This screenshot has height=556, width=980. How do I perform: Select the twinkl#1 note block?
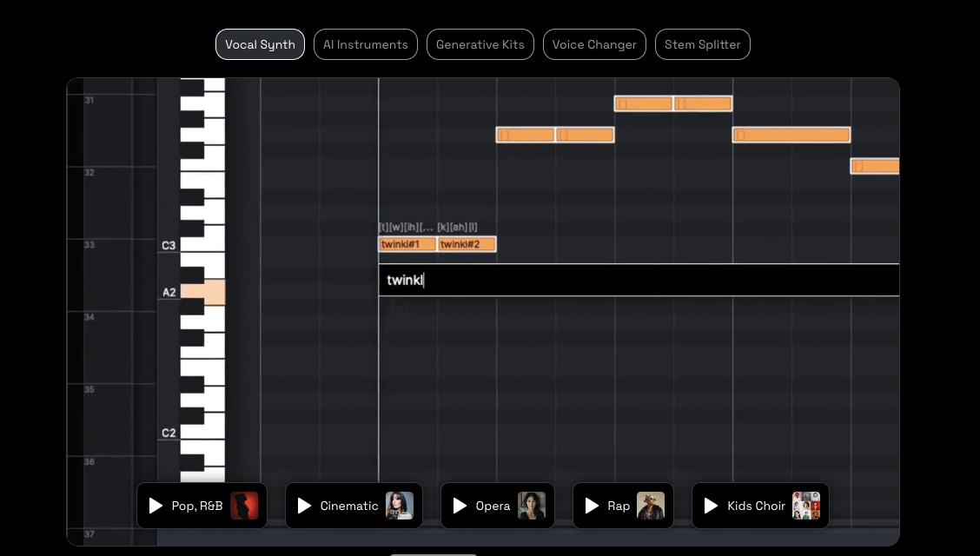coord(407,244)
